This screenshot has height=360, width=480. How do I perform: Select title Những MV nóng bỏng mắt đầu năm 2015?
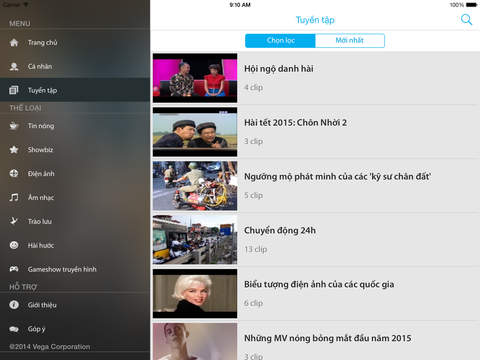(327, 338)
